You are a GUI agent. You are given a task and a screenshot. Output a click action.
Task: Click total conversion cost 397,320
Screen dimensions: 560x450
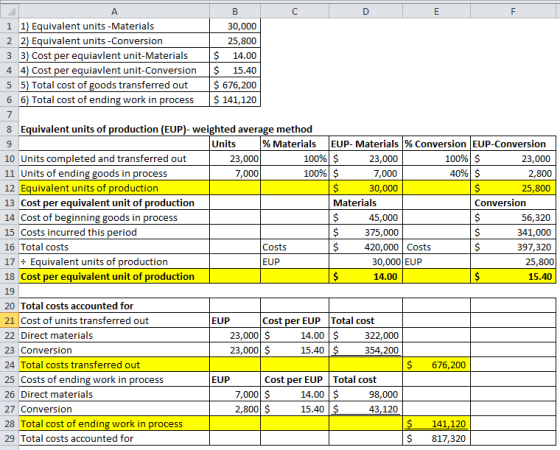point(513,247)
